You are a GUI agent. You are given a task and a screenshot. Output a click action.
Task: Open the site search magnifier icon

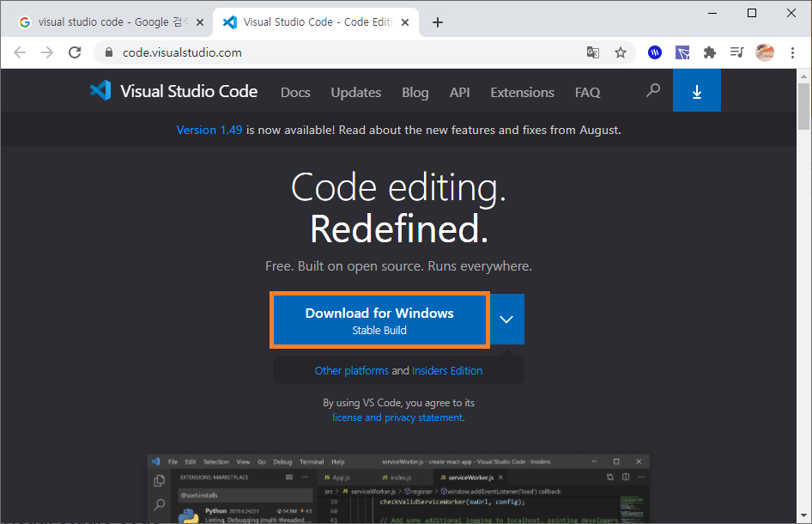tap(653, 91)
